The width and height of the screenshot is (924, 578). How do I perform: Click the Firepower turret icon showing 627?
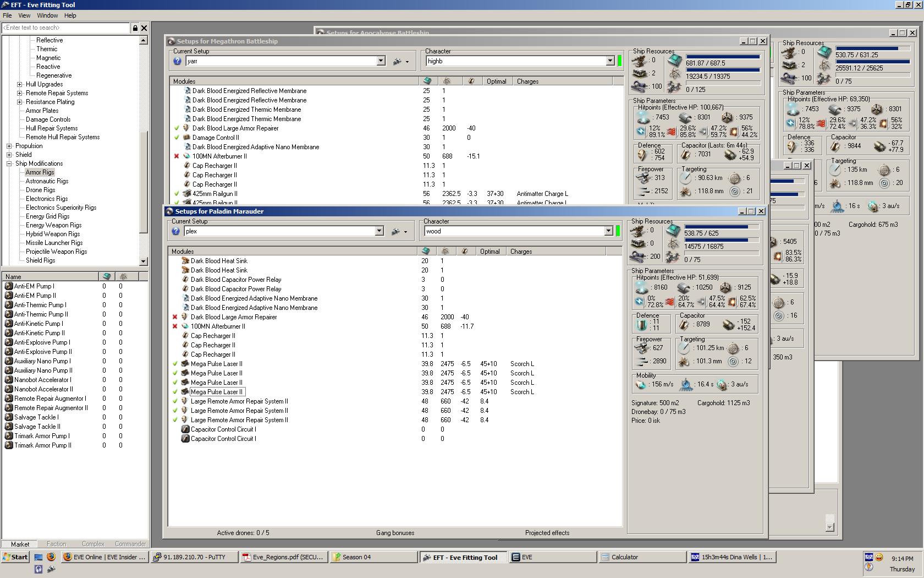pos(642,348)
